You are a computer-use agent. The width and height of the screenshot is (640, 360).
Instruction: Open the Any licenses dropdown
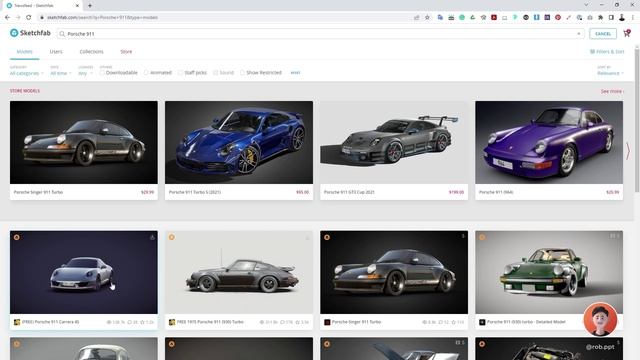tap(85, 73)
